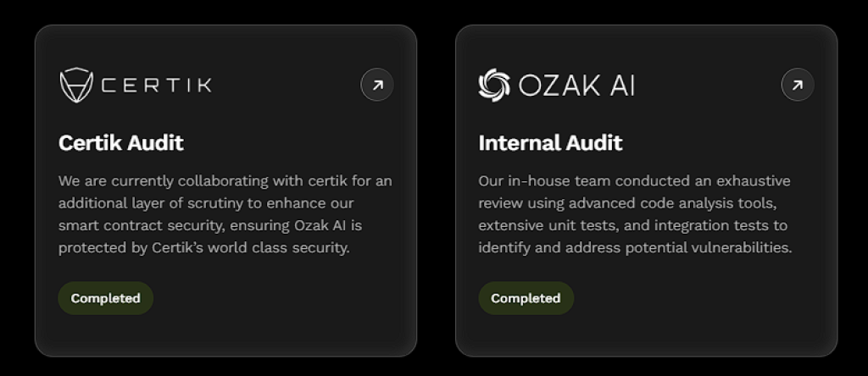
Task: Click the line 'identify and address potential vulnerabilities'
Action: pyautogui.click(x=635, y=247)
